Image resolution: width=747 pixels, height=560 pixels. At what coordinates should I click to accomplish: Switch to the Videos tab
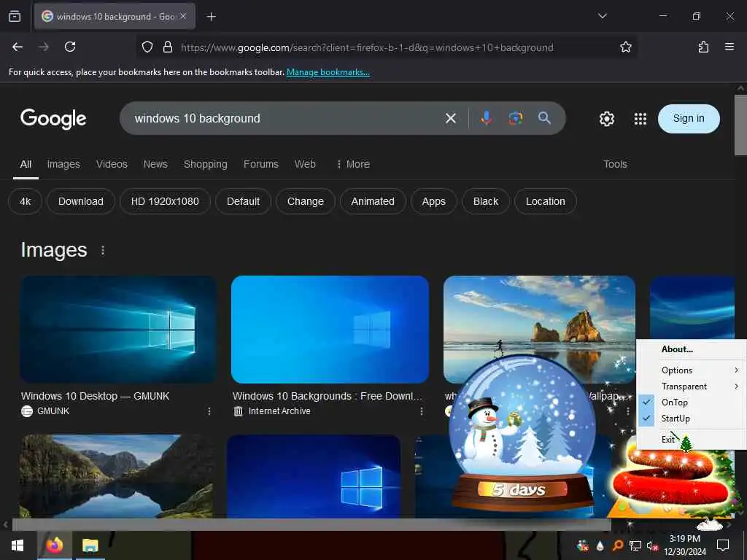coord(112,164)
